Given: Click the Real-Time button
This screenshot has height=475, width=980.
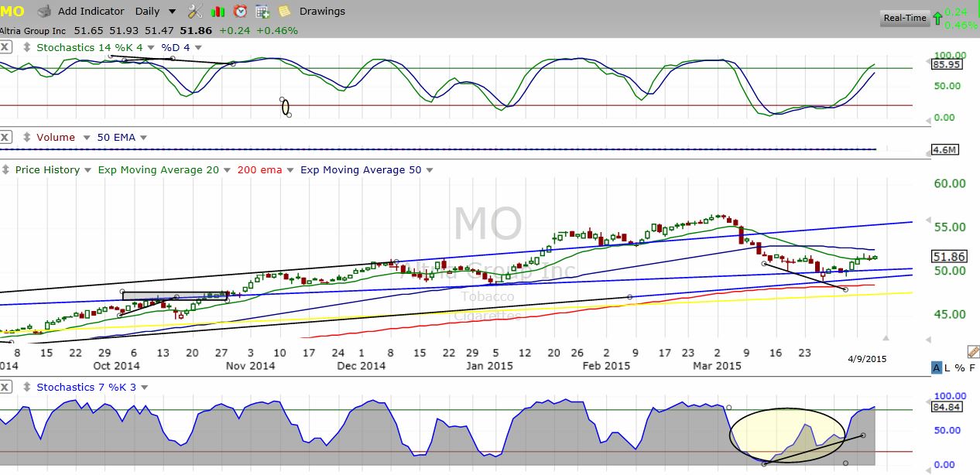Looking at the screenshot, I should [x=904, y=18].
